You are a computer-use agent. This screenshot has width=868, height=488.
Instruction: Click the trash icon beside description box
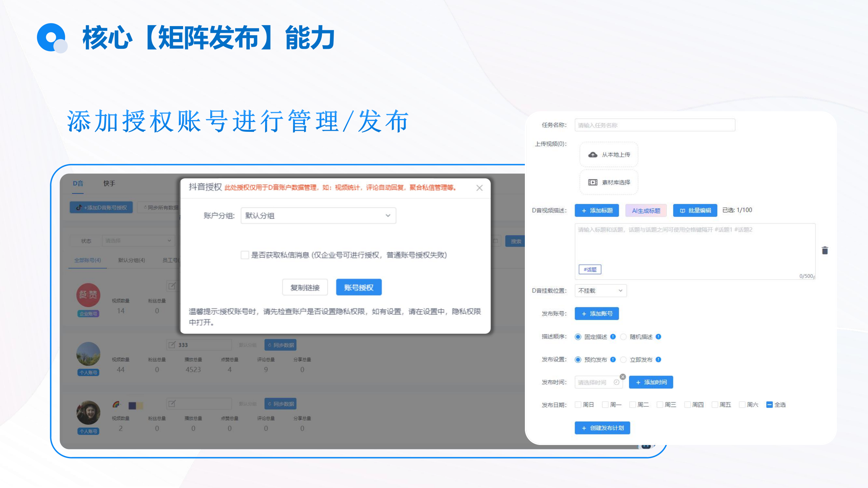825,250
